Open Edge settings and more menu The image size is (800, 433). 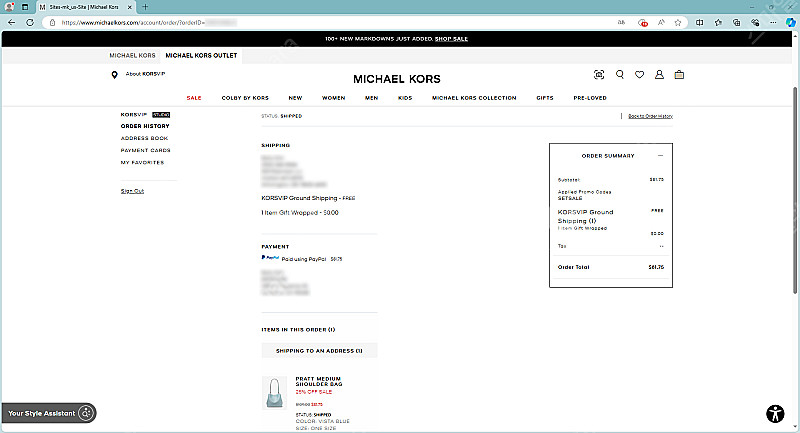(773, 22)
